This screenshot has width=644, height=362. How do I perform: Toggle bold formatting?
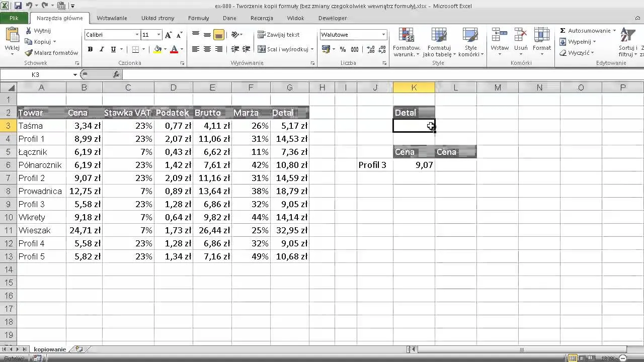pyautogui.click(x=90, y=49)
